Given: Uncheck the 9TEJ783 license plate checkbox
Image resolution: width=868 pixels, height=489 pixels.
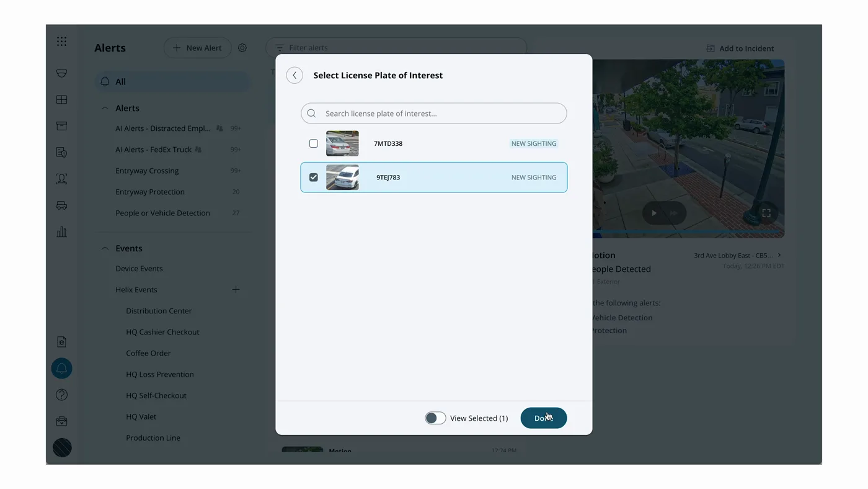Looking at the screenshot, I should click(x=314, y=177).
